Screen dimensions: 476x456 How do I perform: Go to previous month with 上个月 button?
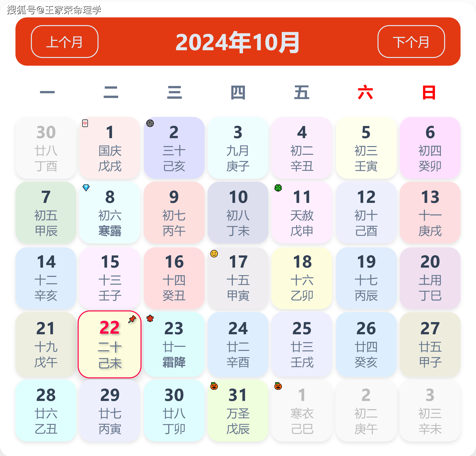[65, 42]
